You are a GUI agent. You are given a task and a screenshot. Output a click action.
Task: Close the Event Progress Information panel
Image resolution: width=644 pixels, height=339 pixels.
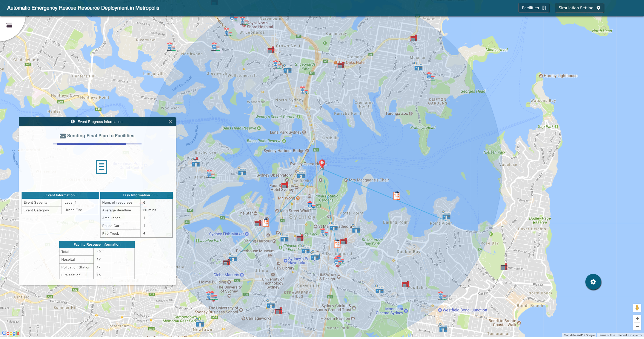pos(170,122)
